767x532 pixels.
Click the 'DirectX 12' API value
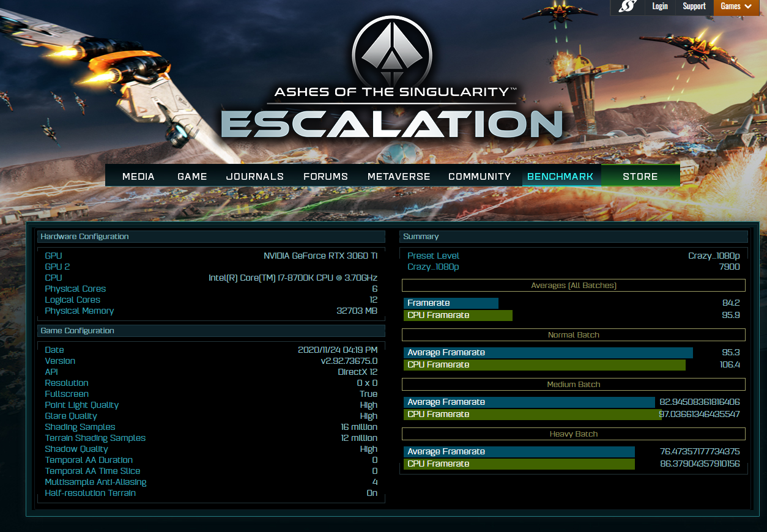point(358,372)
